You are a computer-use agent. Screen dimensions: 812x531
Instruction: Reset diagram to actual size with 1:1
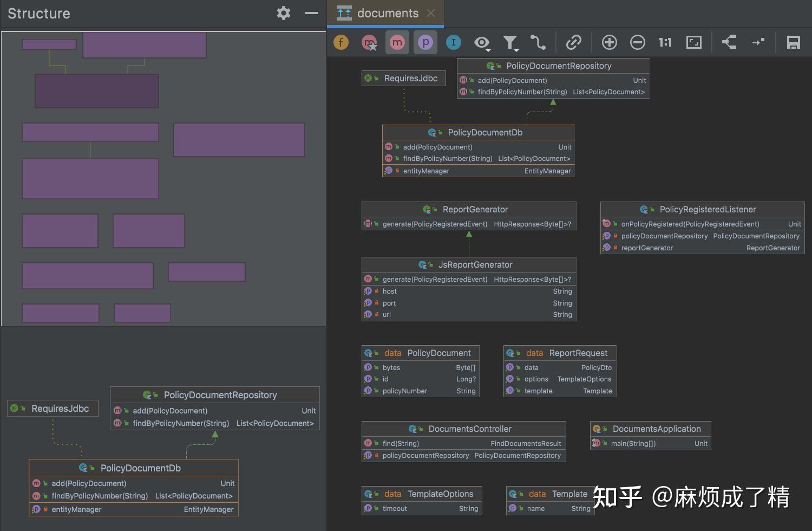pyautogui.click(x=665, y=42)
